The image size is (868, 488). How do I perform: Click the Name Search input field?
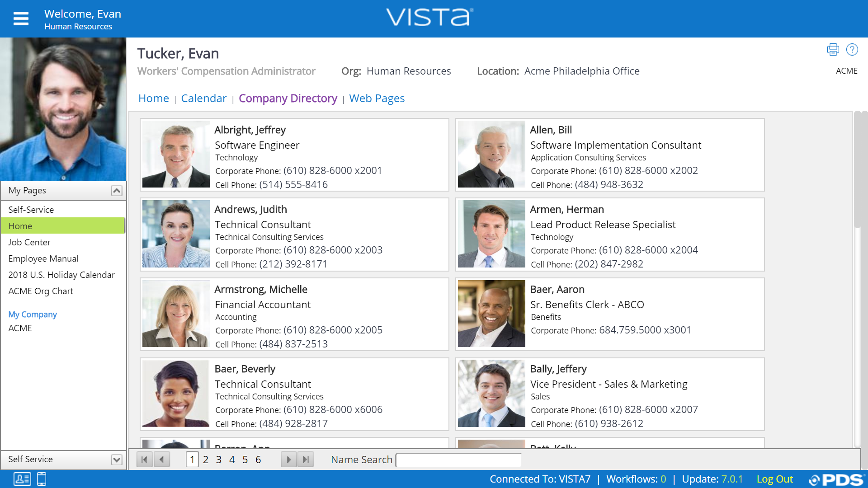(x=458, y=460)
